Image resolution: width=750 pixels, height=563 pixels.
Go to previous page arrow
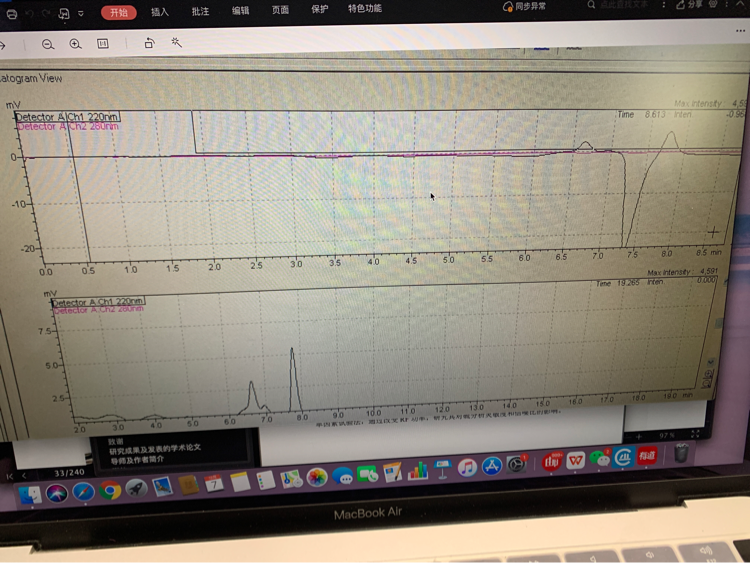[24, 475]
